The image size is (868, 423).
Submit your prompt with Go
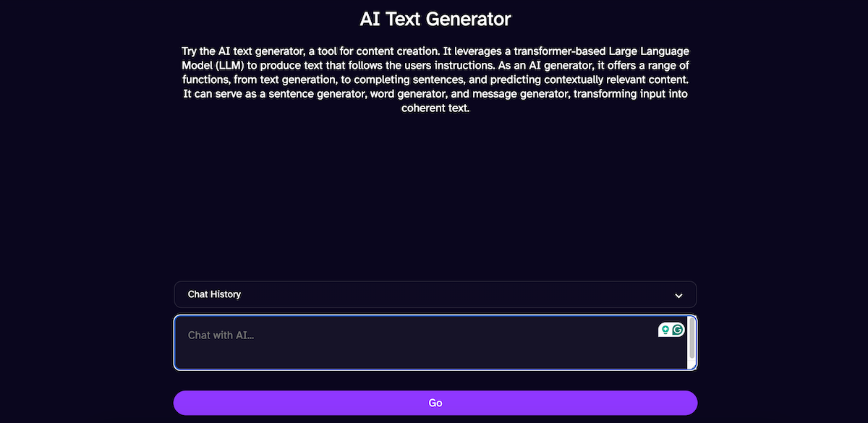[x=434, y=403]
